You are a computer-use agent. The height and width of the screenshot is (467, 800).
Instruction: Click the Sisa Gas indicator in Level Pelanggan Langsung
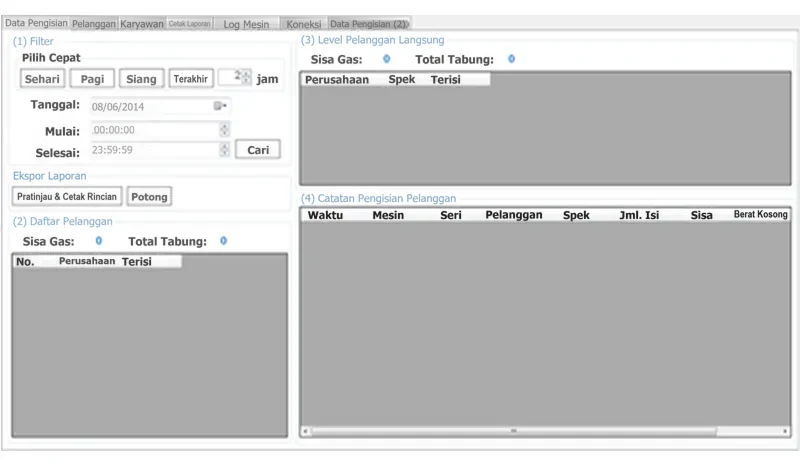[x=387, y=59]
